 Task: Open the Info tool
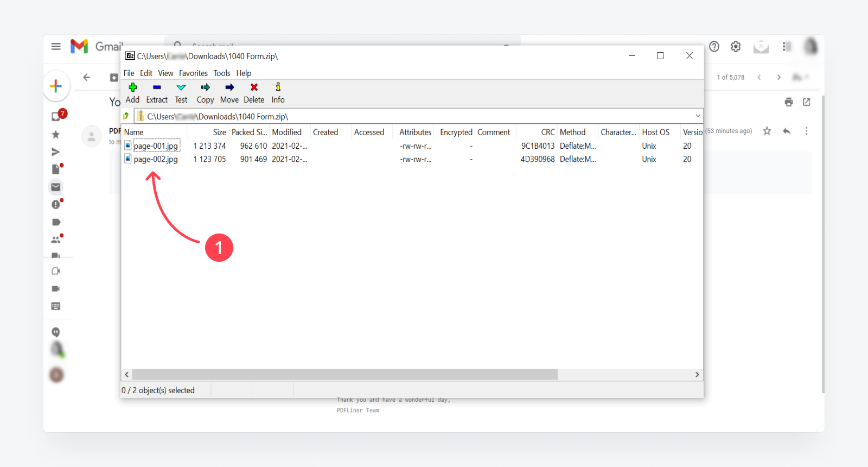coord(278,93)
